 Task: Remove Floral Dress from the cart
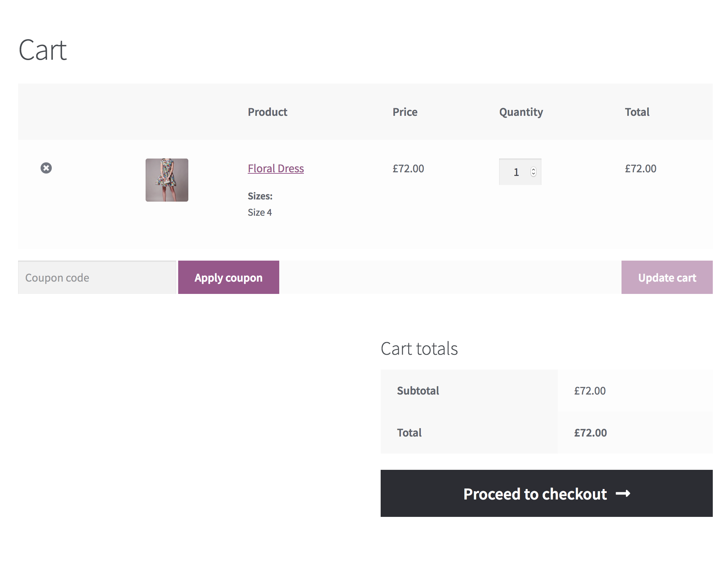46,168
